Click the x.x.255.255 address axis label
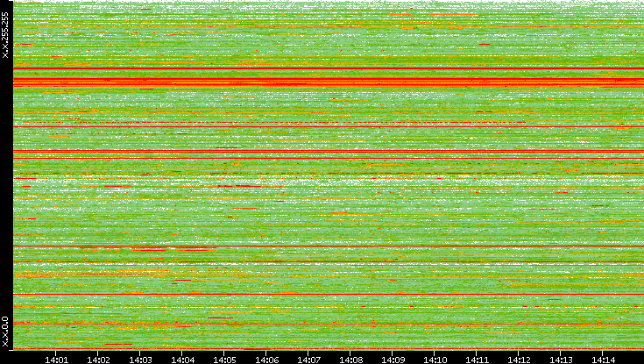This screenshot has height=364, width=644. pos(5,35)
